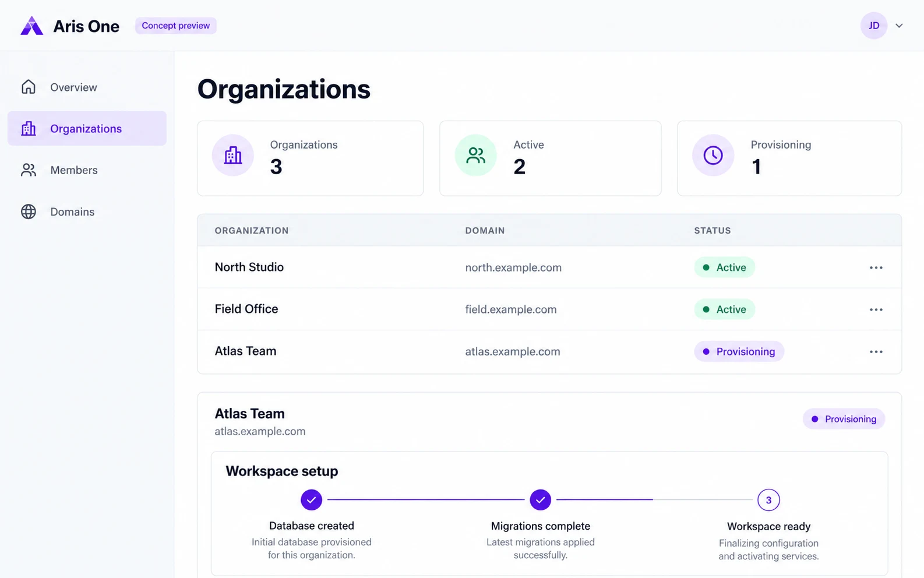The height and width of the screenshot is (578, 924).
Task: Select the North Studio organization name
Action: 249,267
